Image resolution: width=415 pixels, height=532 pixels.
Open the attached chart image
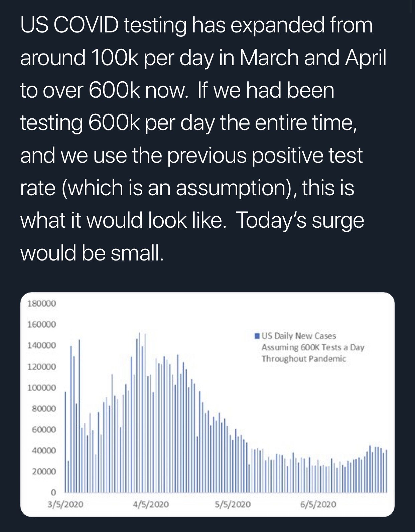pos(207,405)
